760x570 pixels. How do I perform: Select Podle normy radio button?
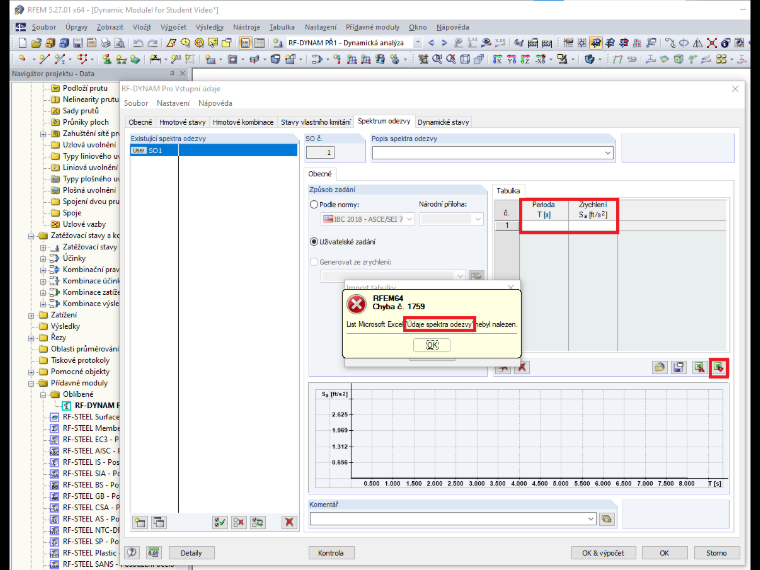click(314, 205)
